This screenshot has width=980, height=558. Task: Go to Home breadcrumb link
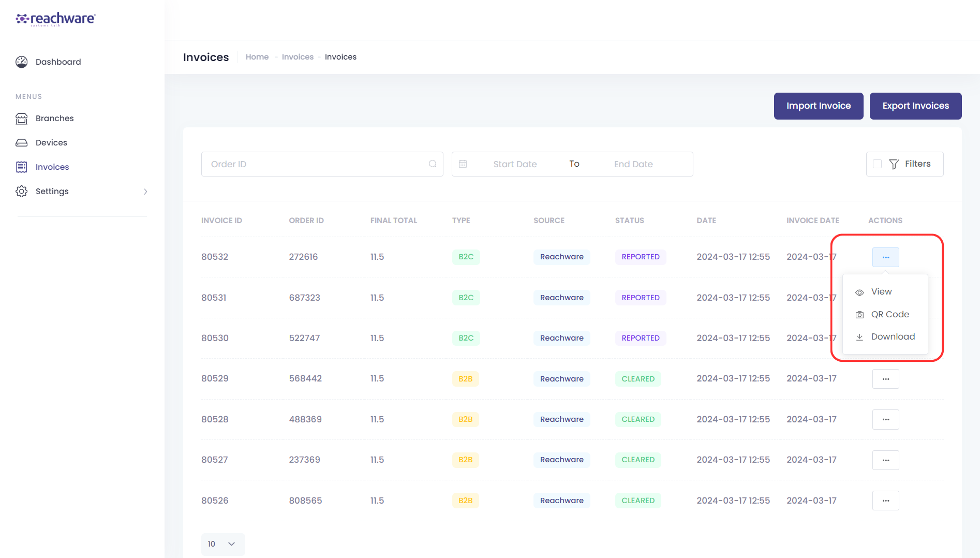click(257, 57)
